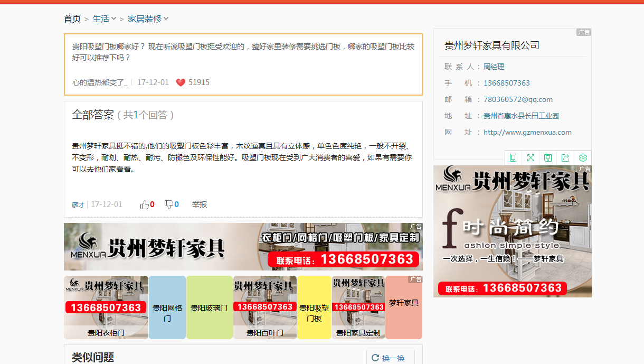
Task: Click the phone number 13668507363 in company card
Action: 507,83
